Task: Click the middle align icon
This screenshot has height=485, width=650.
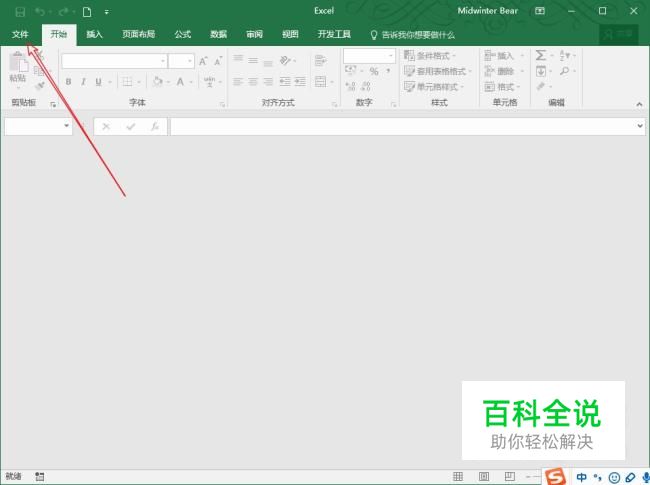Action: click(x=253, y=61)
